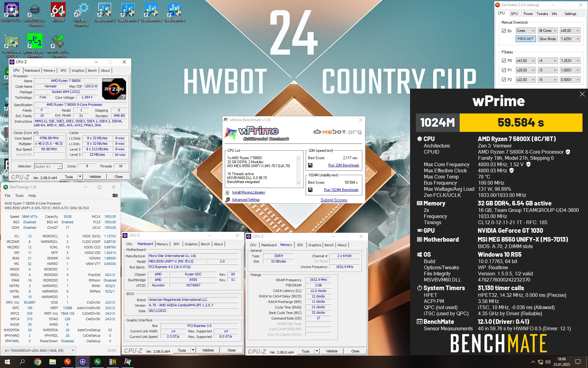Open the P1 1,000V voltage dropdown
588x368 pixels.
pyautogui.click(x=570, y=70)
